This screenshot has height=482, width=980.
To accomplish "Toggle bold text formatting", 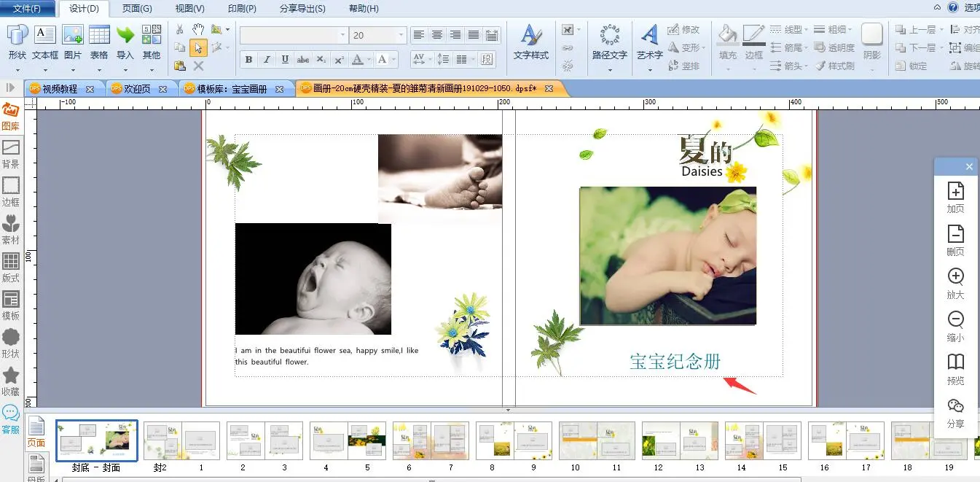I will [x=248, y=60].
